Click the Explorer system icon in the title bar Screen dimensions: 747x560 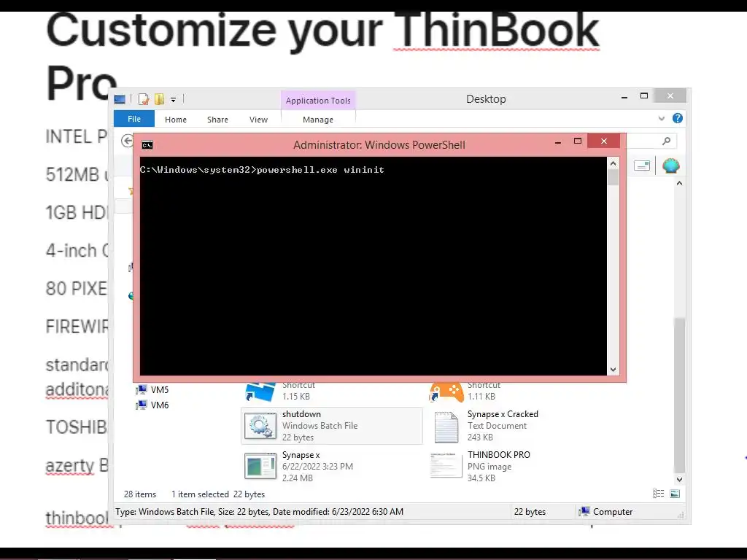(120, 99)
